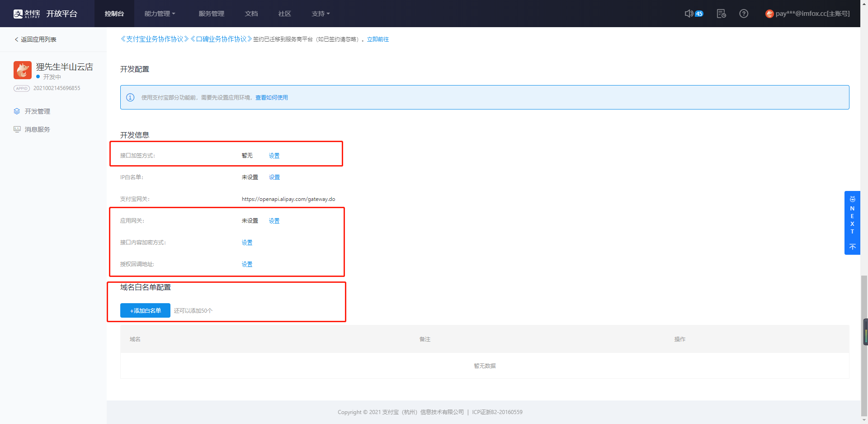Click the 狸先生半山云店 app name
The height and width of the screenshot is (424, 868).
(x=65, y=67)
